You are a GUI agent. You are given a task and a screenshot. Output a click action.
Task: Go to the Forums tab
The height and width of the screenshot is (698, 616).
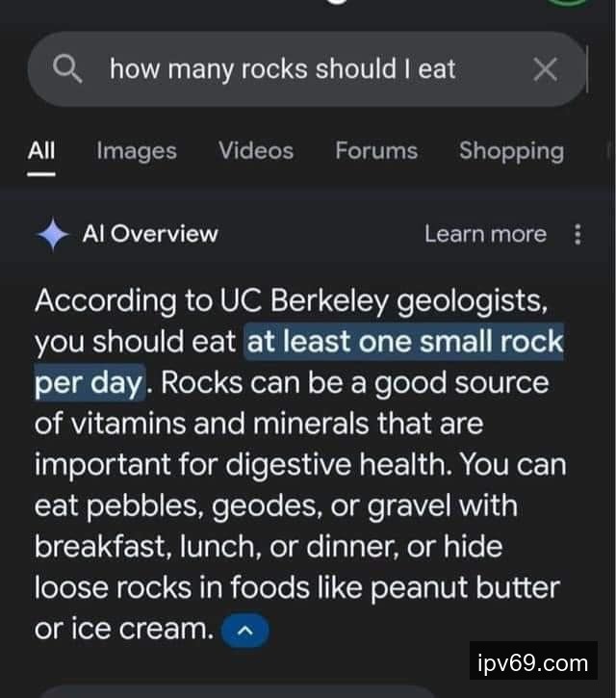[376, 151]
